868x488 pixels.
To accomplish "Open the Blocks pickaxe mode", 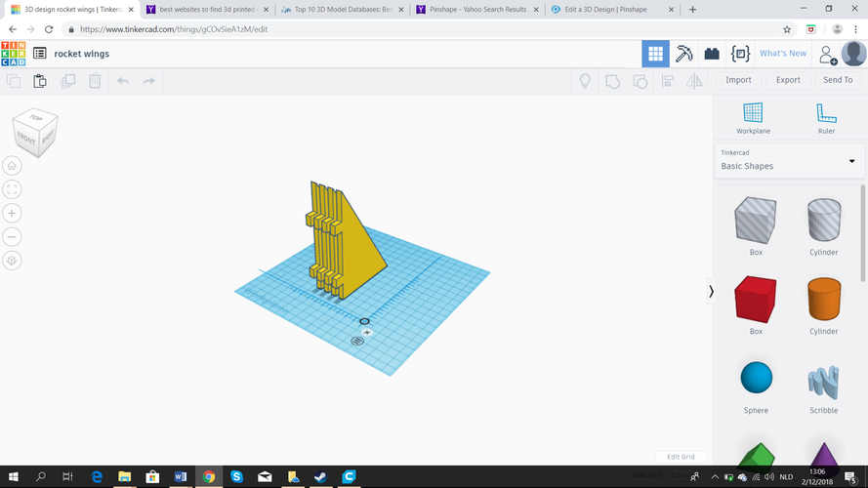I will tap(683, 54).
